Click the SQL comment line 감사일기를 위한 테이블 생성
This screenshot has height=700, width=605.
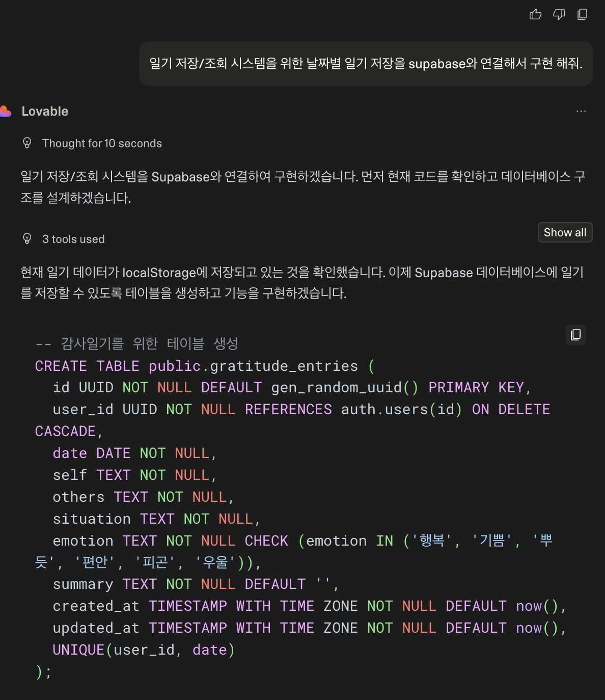136,344
